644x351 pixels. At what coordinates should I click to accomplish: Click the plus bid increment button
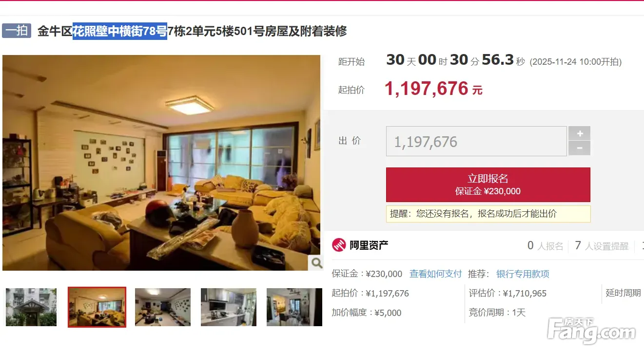coord(579,133)
